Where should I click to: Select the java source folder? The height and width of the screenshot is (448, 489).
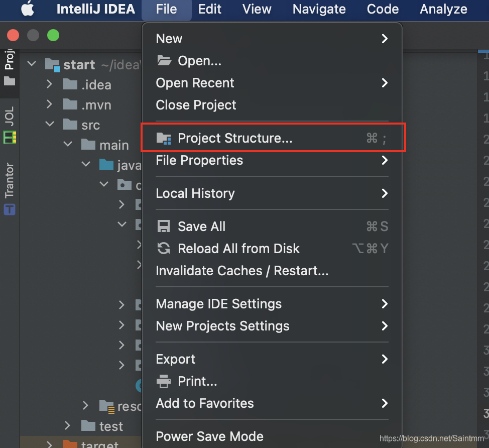(129, 165)
